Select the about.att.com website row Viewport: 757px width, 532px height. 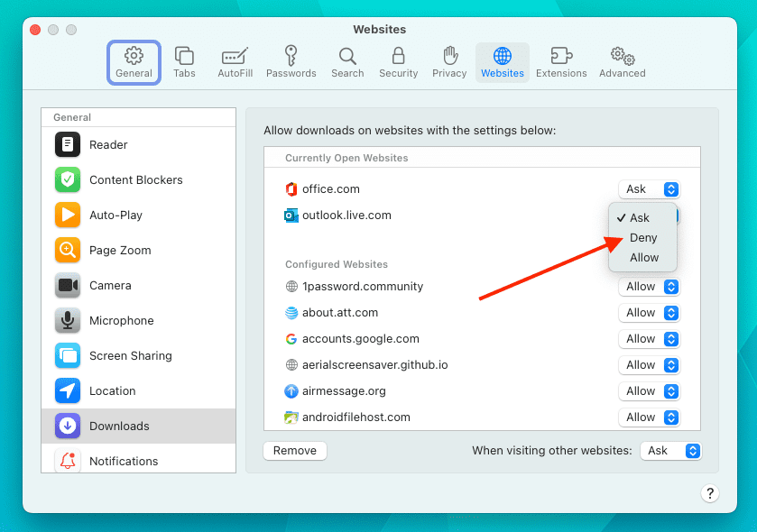click(482, 313)
